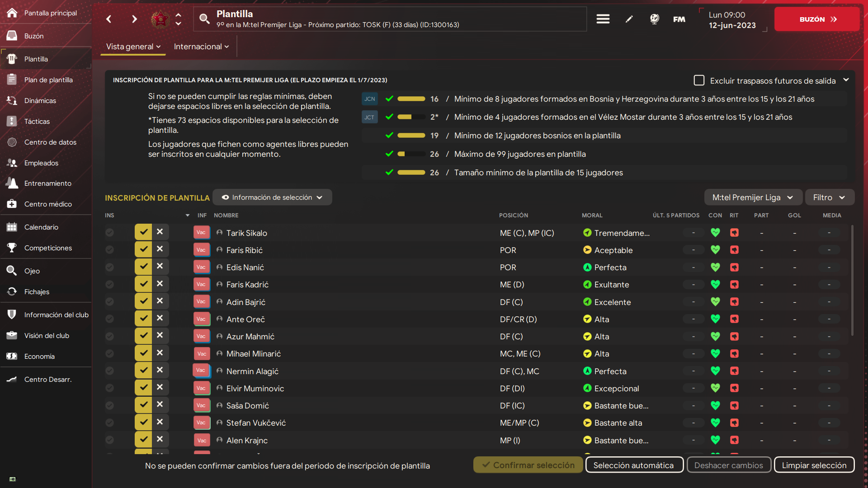This screenshot has width=868, height=488.
Task: Open the world globe head icon
Action: click(654, 19)
